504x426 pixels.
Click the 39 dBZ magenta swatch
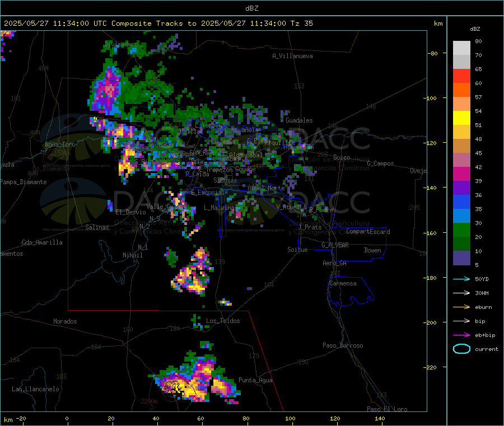(461, 174)
